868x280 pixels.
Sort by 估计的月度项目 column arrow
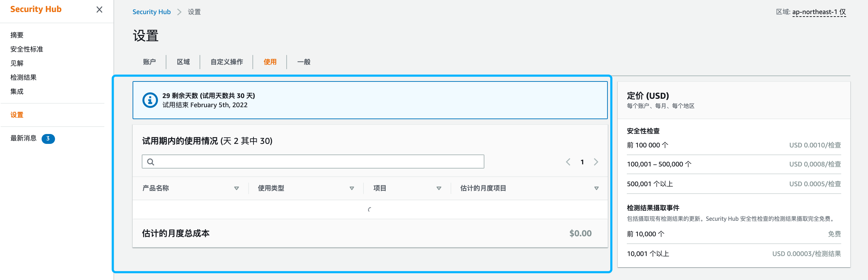[x=597, y=188]
